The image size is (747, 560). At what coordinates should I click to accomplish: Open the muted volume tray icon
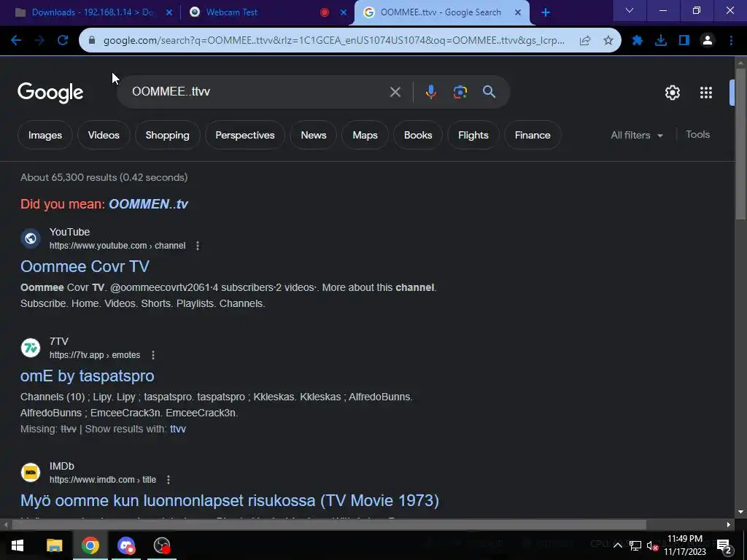pos(652,545)
